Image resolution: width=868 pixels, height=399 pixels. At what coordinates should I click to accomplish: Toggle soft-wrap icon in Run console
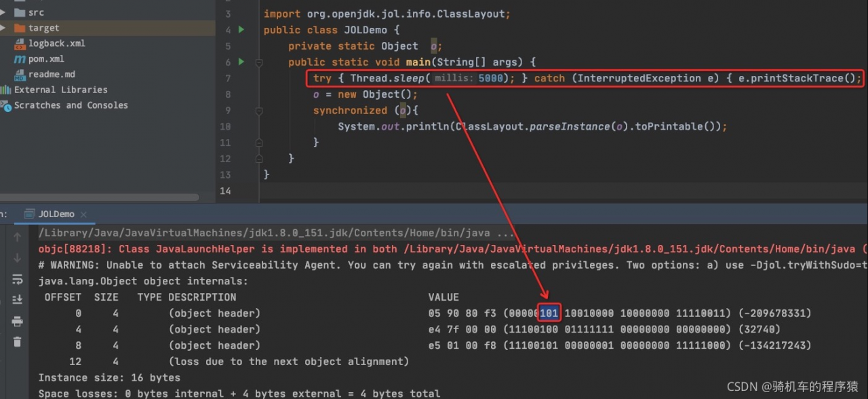point(18,279)
